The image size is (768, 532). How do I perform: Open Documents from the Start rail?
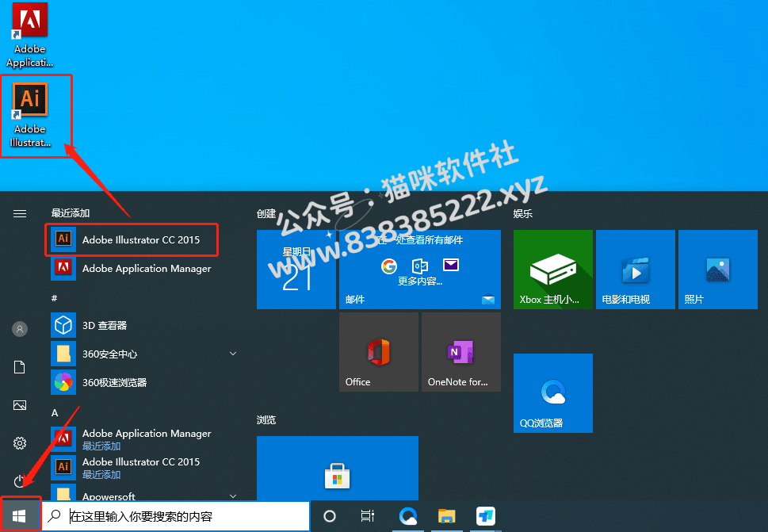[20, 367]
